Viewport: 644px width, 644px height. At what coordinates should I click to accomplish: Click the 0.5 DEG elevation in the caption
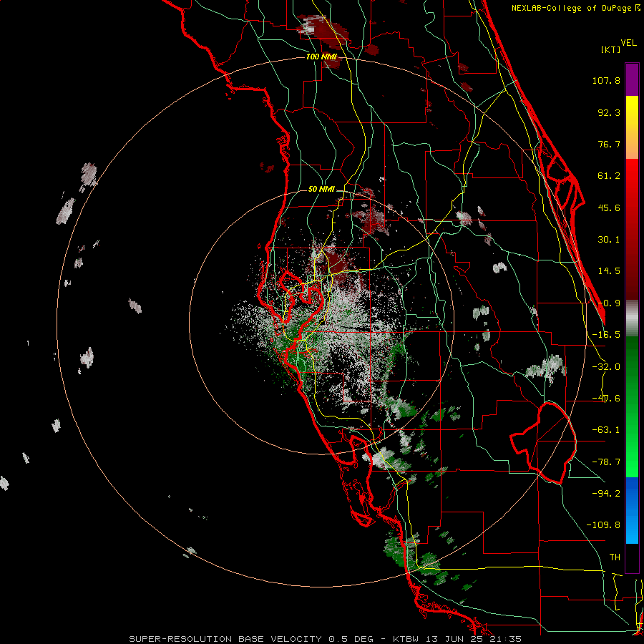pos(351,639)
